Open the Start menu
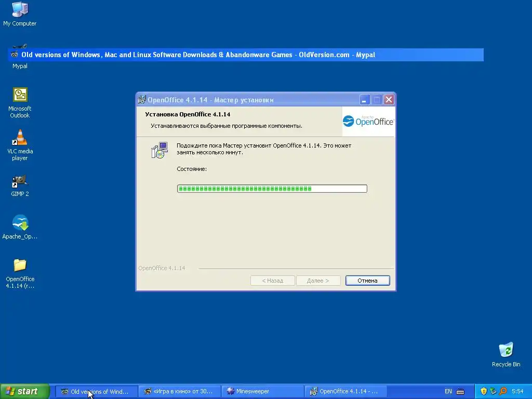Screen dimensions: 532x399 (x=25, y=391)
